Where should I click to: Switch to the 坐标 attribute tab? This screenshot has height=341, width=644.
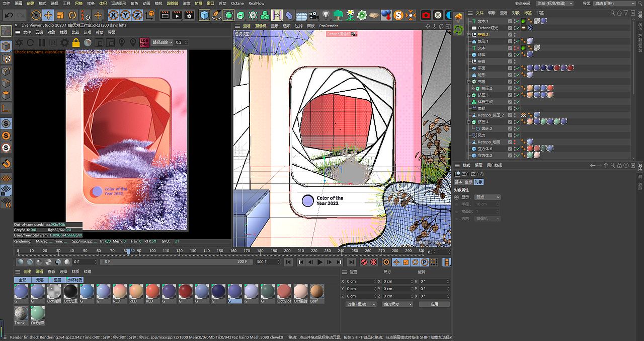click(468, 182)
